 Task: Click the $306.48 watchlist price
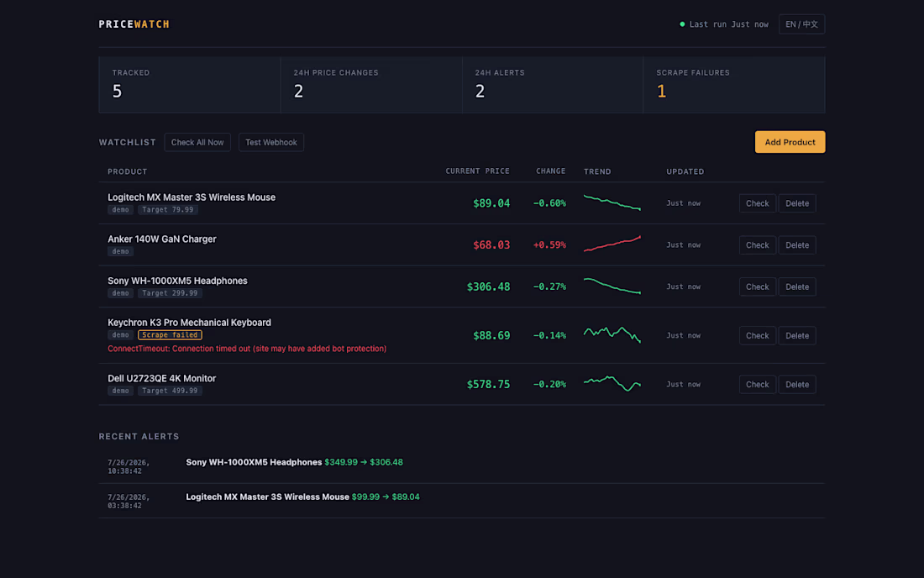point(488,287)
